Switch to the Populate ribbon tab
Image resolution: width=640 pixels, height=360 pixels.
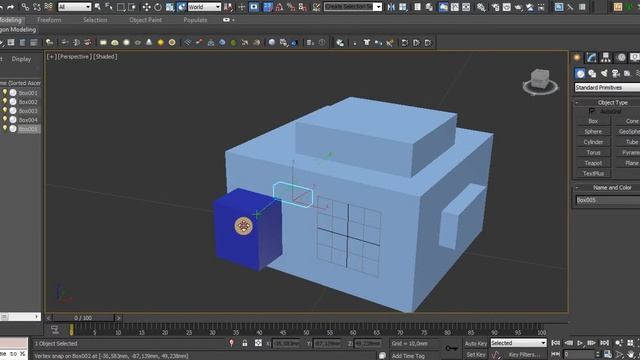(x=195, y=20)
